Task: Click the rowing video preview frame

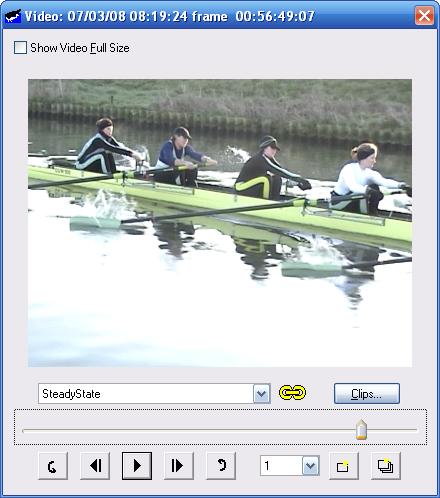Action: (220, 223)
